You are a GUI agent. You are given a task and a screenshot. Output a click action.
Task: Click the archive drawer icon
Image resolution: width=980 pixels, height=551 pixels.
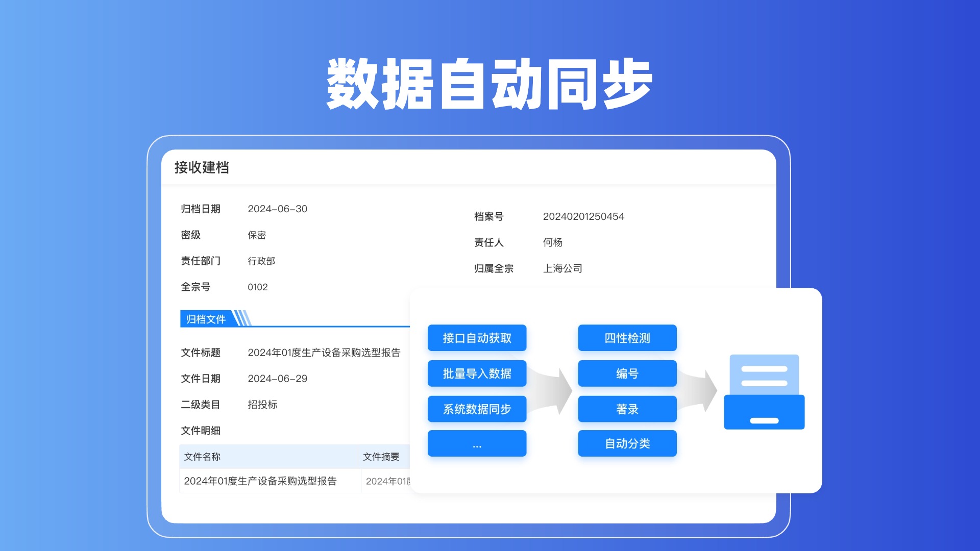click(764, 392)
